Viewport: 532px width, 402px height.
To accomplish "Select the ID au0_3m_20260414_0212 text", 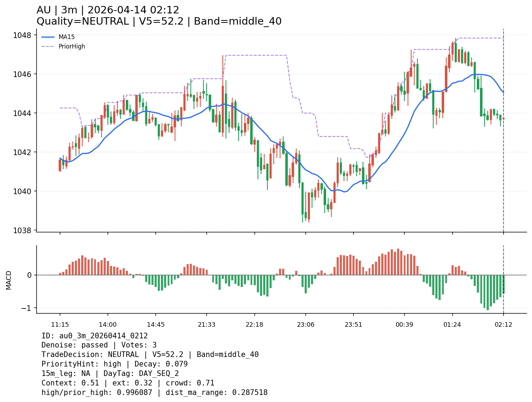I will 95,336.
